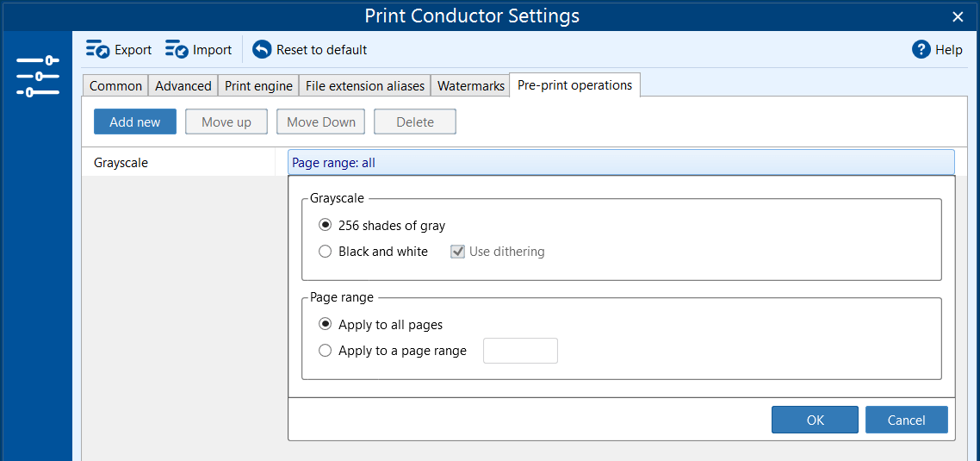Click the Export icon in the toolbar

pos(97,50)
